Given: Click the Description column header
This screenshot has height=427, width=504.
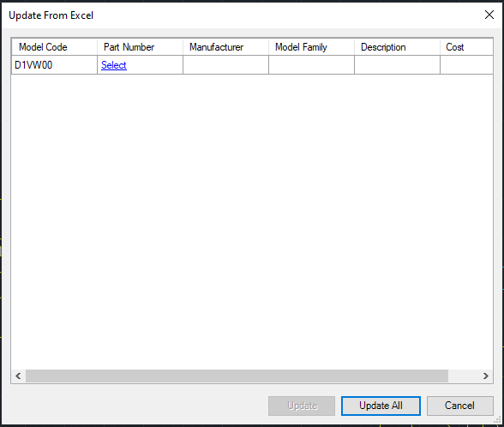Looking at the screenshot, I should tap(398, 47).
